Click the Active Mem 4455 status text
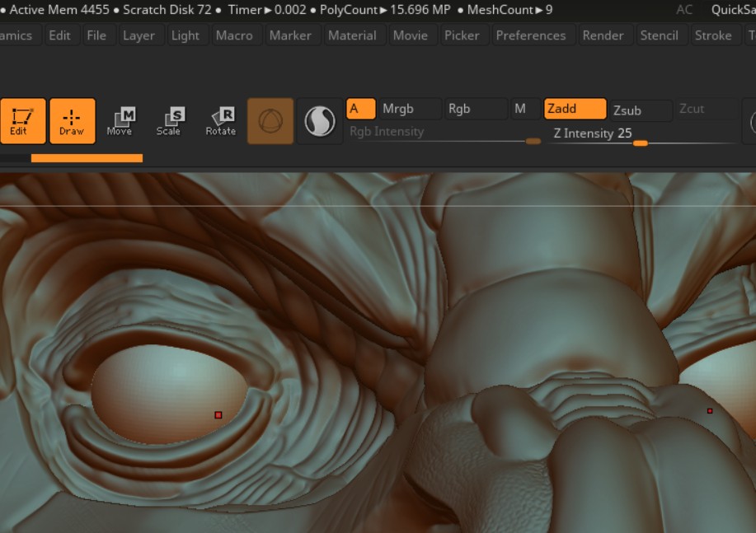 click(59, 10)
